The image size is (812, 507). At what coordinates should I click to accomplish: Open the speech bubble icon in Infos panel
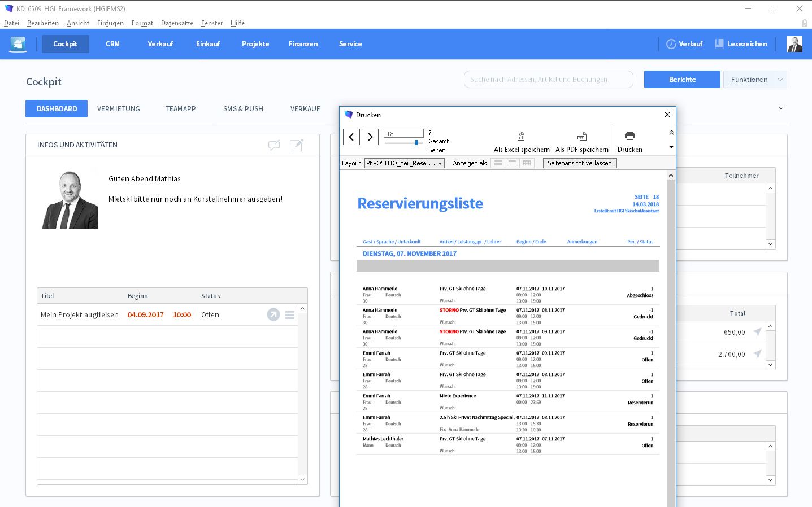click(274, 146)
